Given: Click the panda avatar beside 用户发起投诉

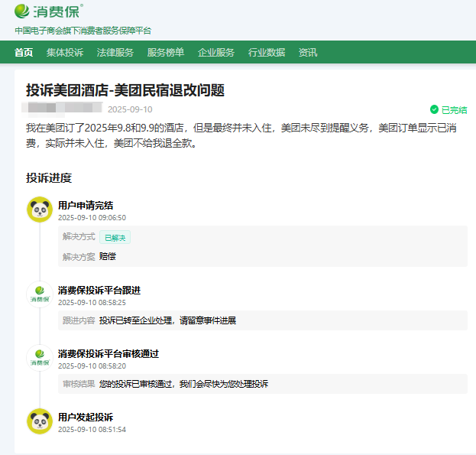Looking at the screenshot, I should 39,421.
